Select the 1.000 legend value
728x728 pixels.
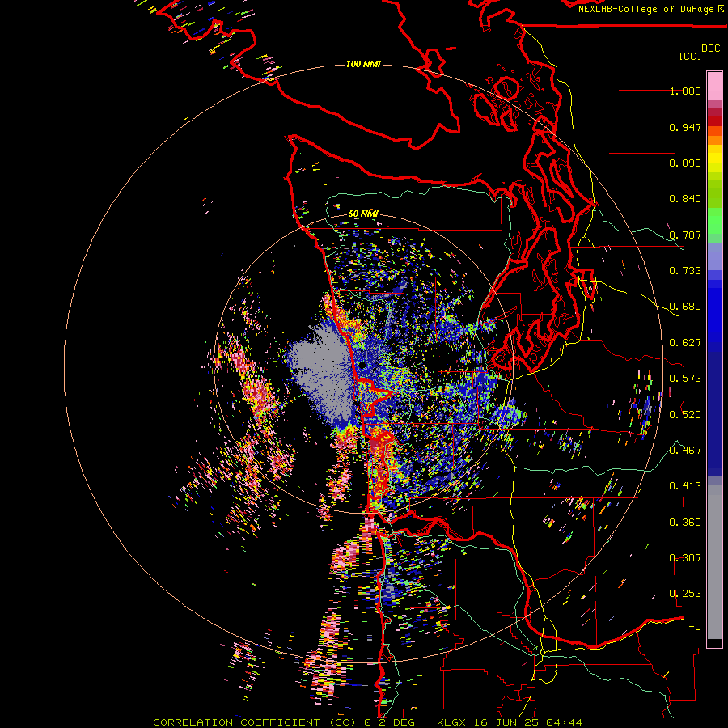pyautogui.click(x=685, y=91)
